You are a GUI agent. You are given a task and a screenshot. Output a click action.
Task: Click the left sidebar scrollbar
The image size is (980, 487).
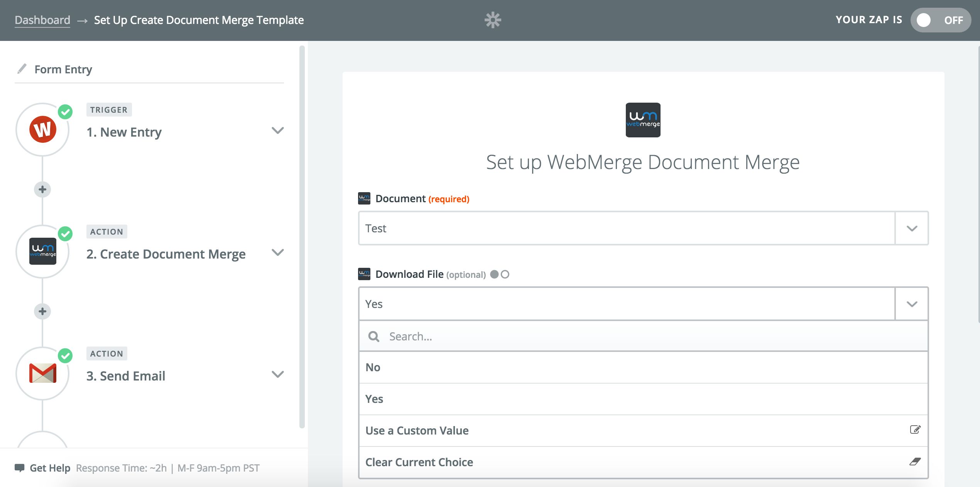click(302, 237)
